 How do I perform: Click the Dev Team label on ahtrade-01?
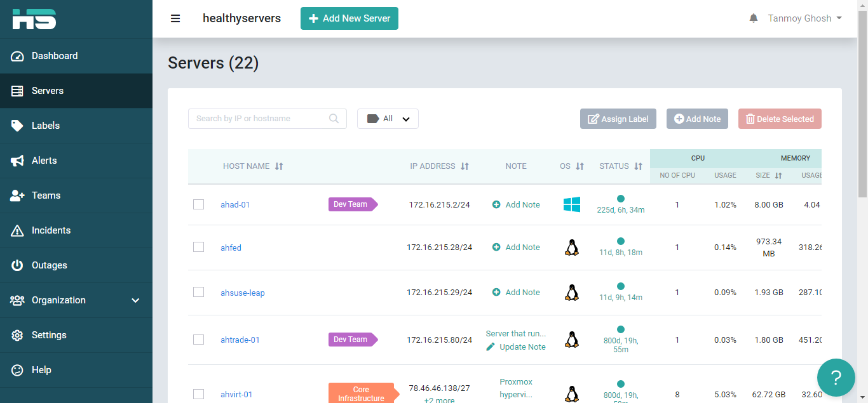353,340
